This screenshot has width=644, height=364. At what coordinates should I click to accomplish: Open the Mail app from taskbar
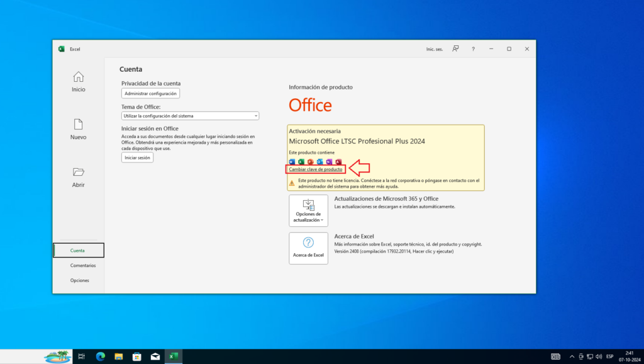pyautogui.click(x=155, y=356)
